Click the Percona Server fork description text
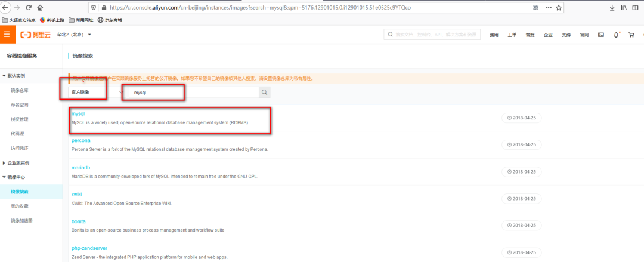 pos(169,150)
